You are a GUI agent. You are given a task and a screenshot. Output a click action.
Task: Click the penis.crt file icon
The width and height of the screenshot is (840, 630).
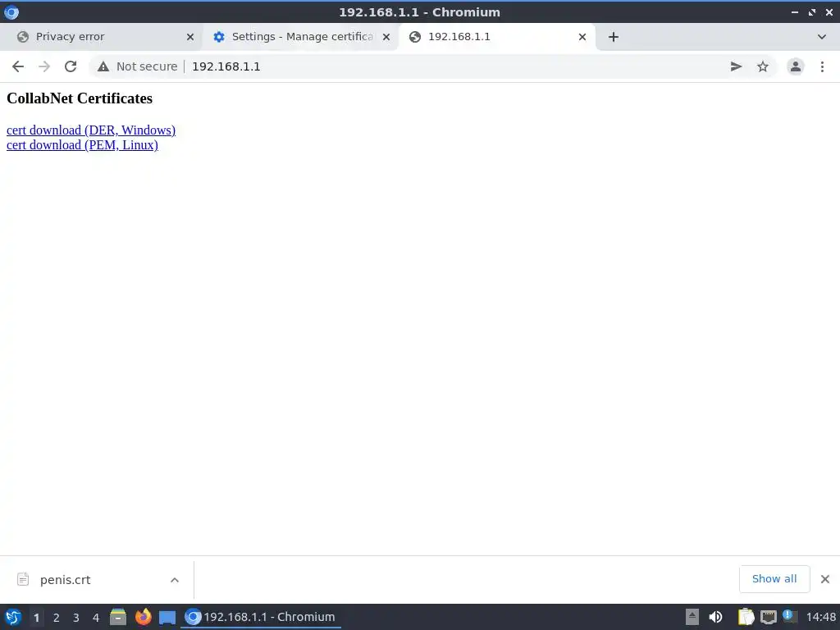tap(22, 580)
